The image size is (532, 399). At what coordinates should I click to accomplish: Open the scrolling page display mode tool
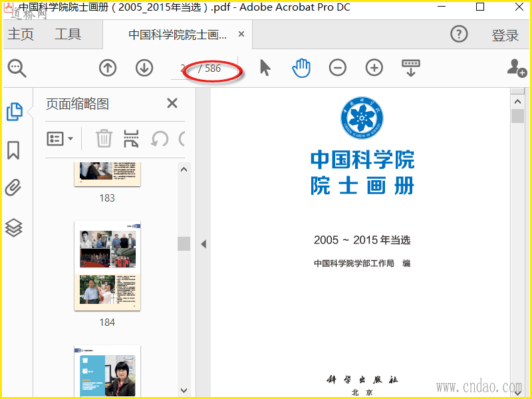point(411,68)
